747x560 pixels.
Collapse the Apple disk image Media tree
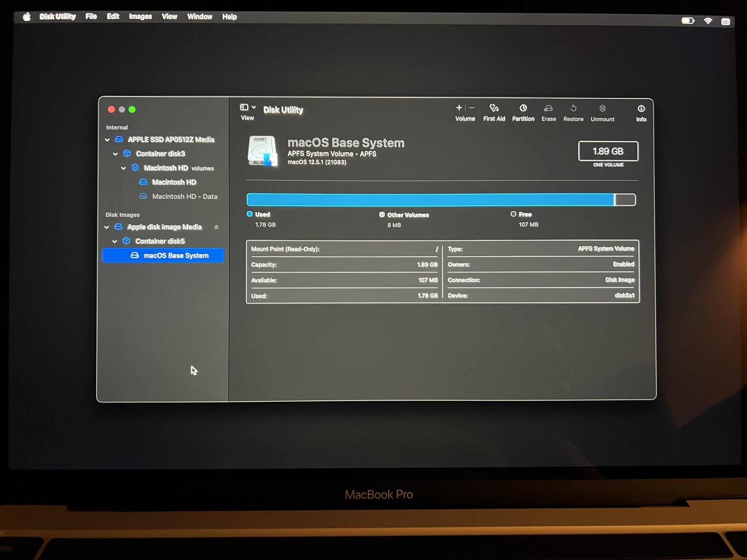point(107,227)
